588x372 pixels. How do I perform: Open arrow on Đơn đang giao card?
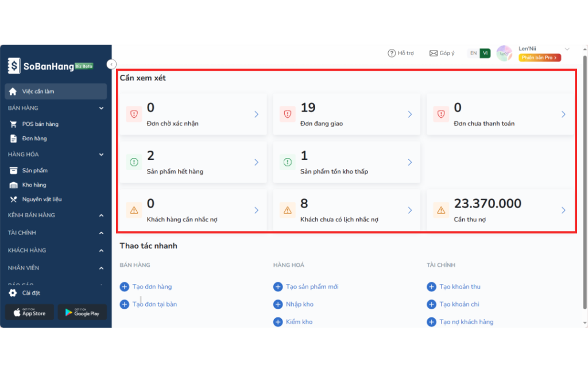[x=410, y=114]
